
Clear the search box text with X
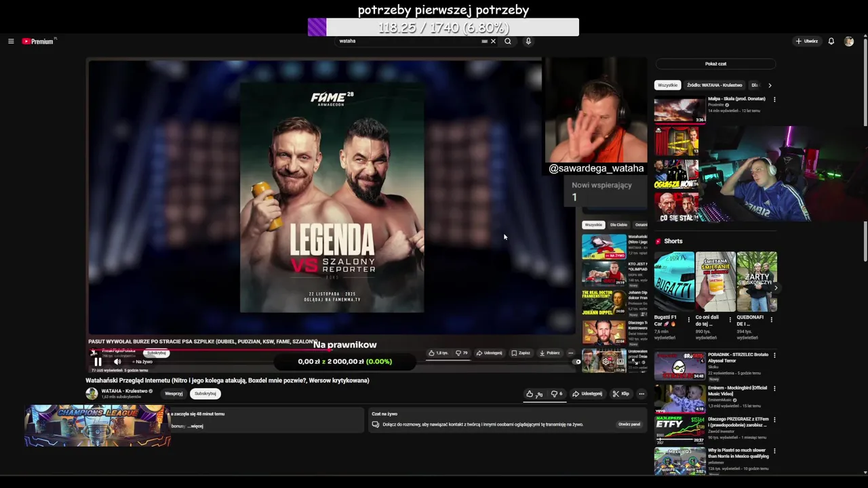click(x=493, y=41)
